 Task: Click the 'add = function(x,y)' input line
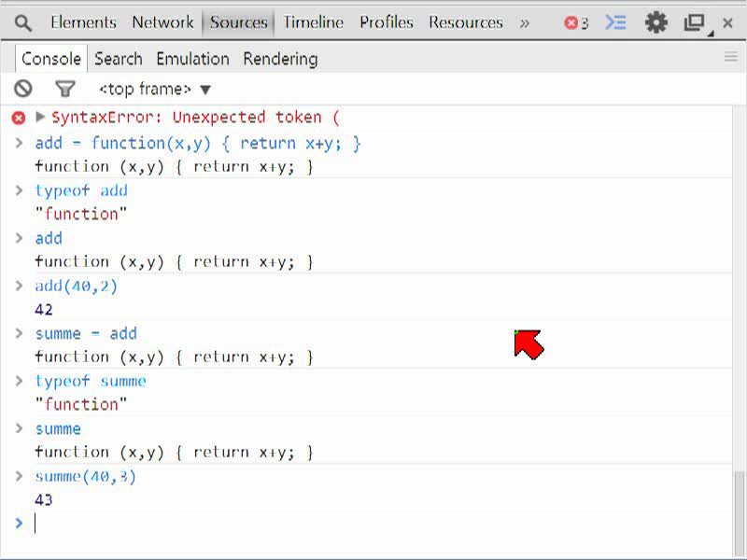click(x=198, y=144)
